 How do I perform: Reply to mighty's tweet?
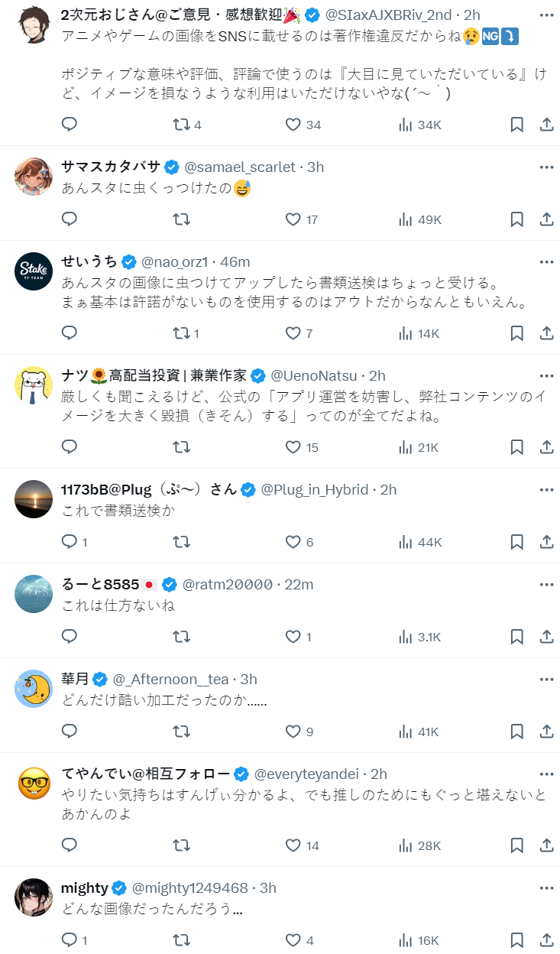(70, 940)
